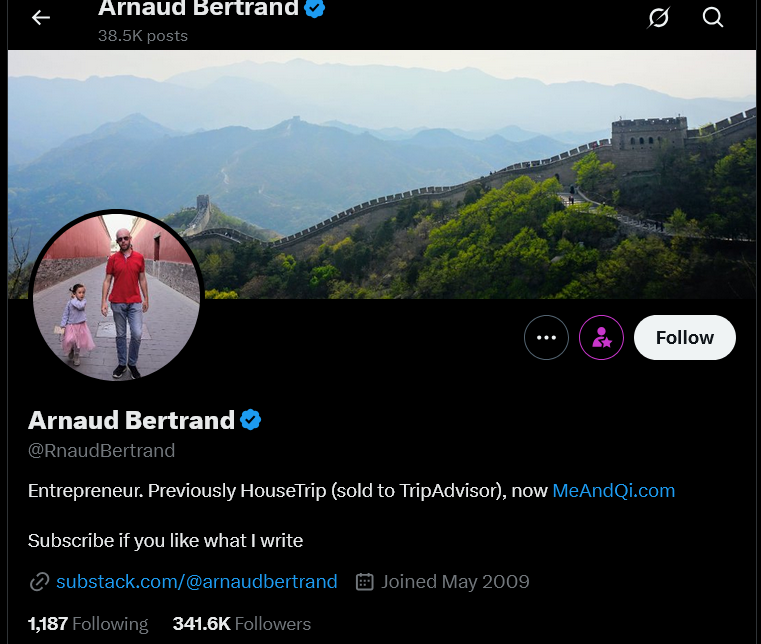761x644 pixels.
Task: Open the circular profile picture
Action: pos(116,295)
